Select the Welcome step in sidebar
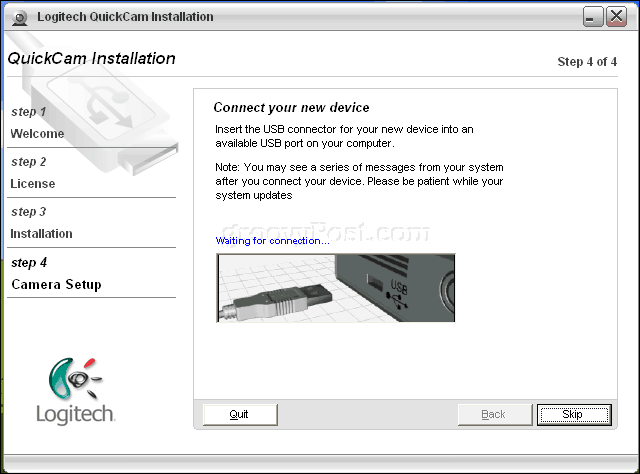 [37, 134]
